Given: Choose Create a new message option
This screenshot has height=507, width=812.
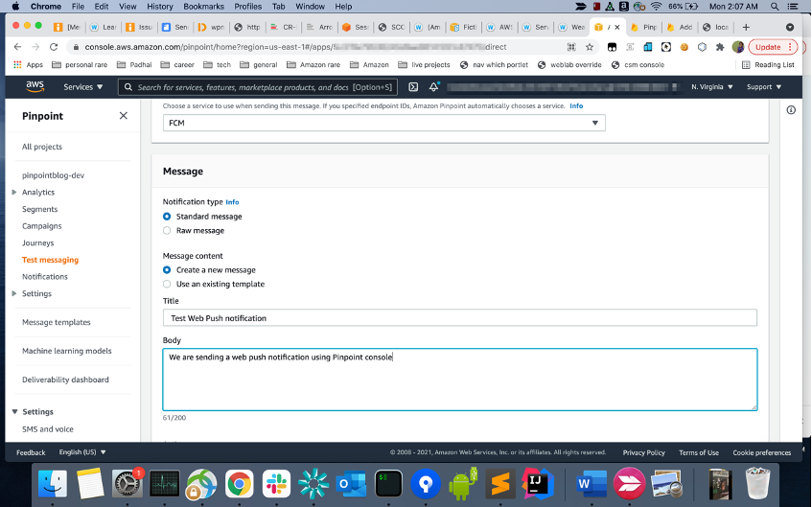Looking at the screenshot, I should tap(167, 270).
